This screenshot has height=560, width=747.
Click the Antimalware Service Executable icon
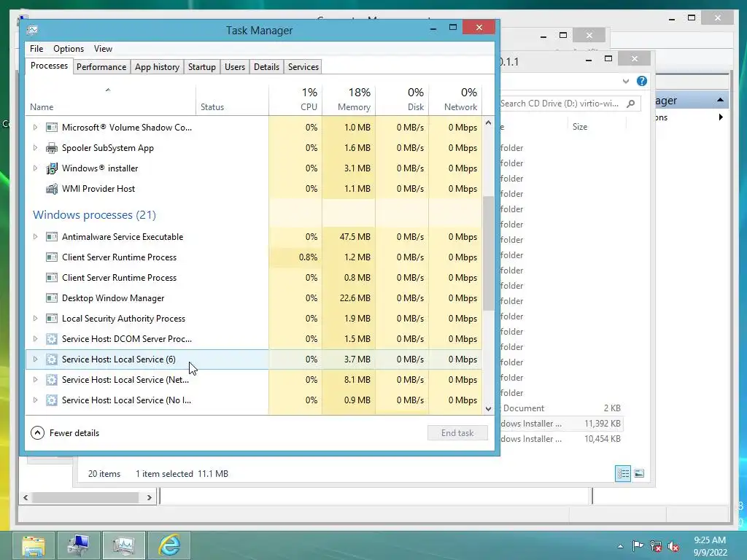pyautogui.click(x=52, y=237)
